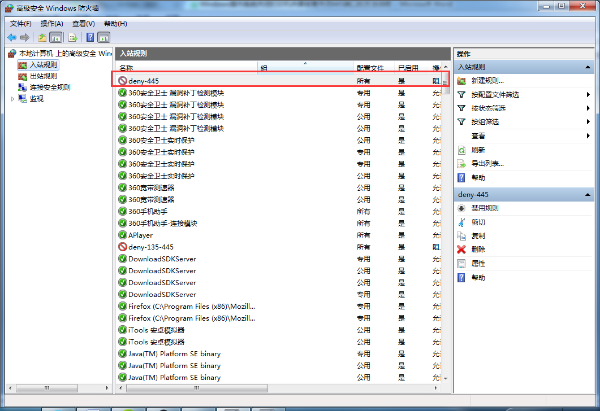Open the 按状态筛选 submenu arrow
This screenshot has width=600, height=411.
coord(588,108)
